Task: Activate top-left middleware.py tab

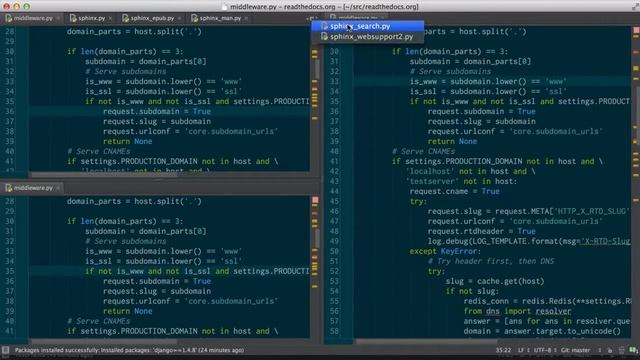Action: 33,18
